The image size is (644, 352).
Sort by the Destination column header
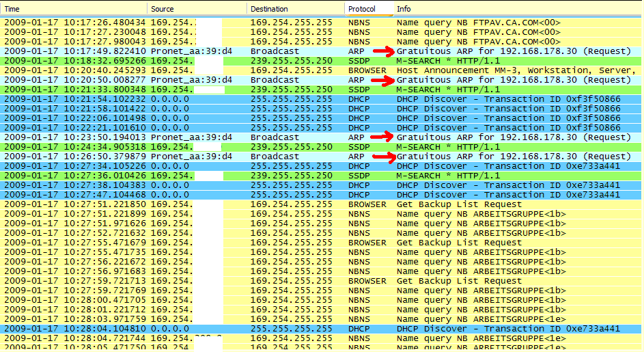296,9
